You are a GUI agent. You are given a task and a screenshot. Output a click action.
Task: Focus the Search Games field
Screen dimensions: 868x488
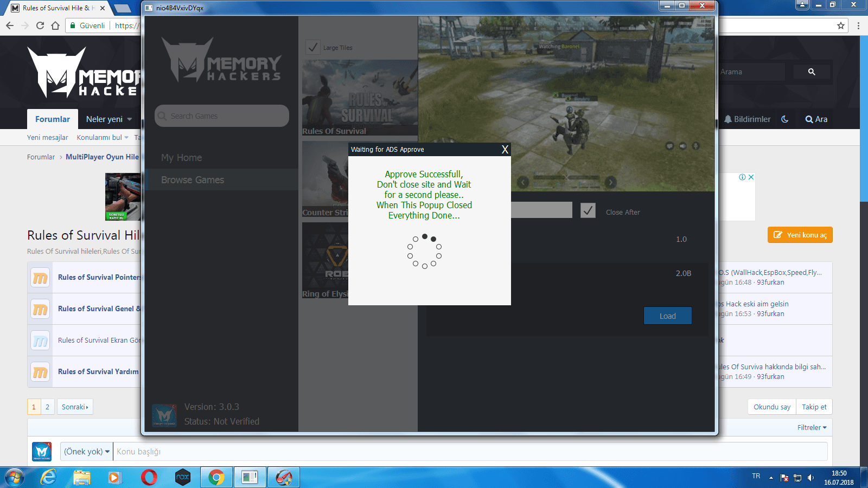pyautogui.click(x=222, y=116)
